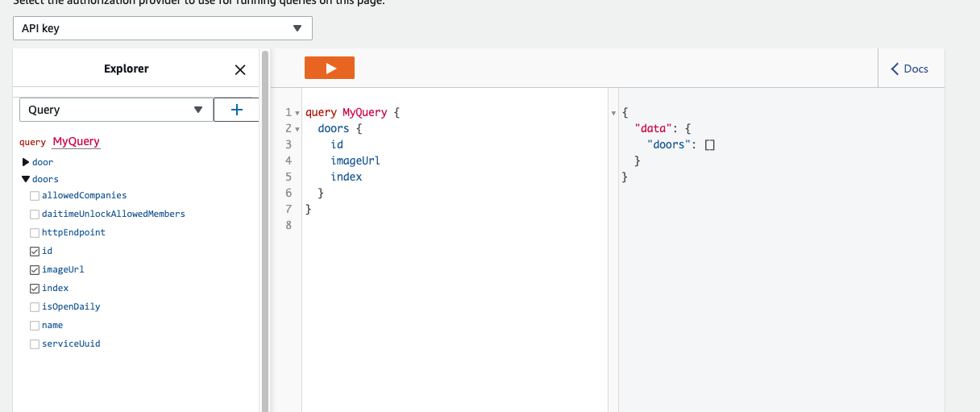The image size is (980, 412).
Task: Add a new query with the plus button
Action: click(236, 110)
